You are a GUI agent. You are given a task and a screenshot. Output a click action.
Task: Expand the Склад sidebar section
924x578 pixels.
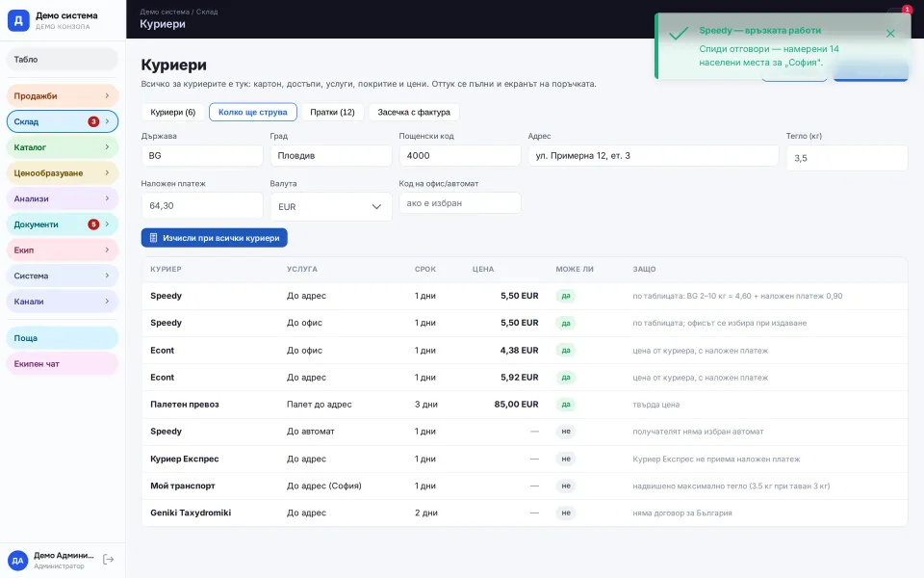[x=63, y=121]
